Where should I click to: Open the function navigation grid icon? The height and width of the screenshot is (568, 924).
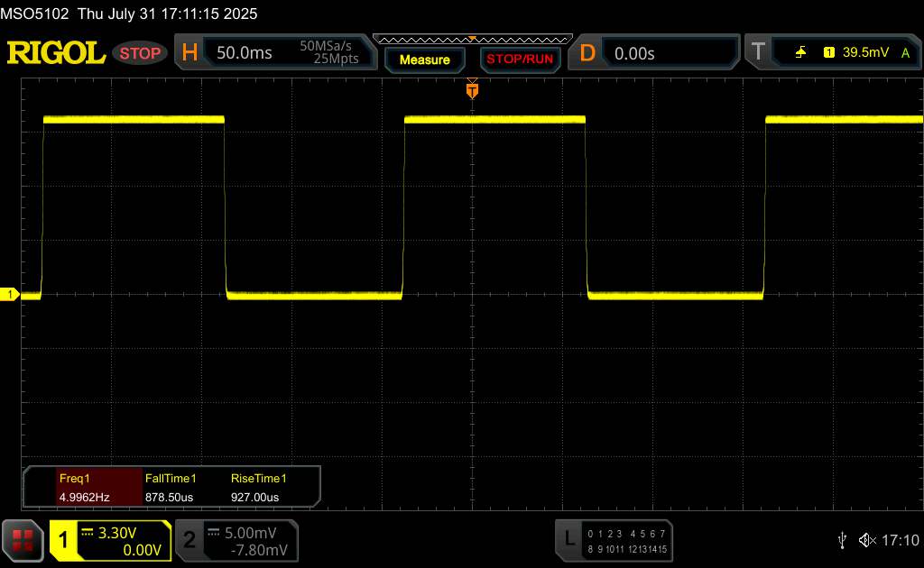pyautogui.click(x=23, y=539)
